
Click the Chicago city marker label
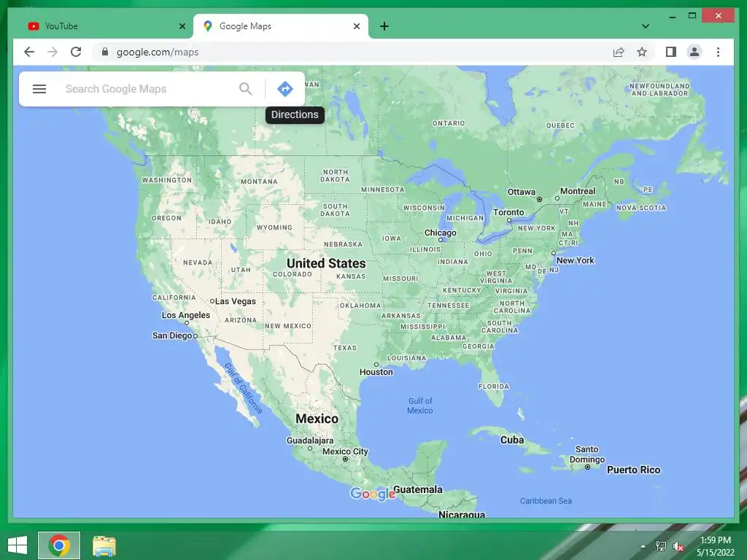[440, 233]
